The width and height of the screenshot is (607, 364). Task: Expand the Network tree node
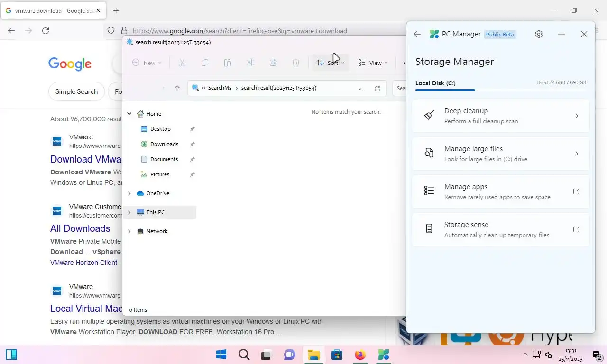[129, 231]
